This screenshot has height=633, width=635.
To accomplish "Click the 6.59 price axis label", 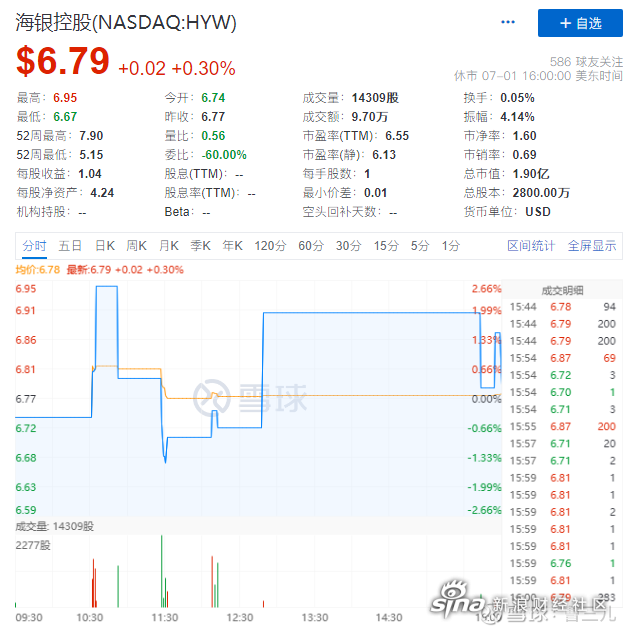I will (x=26, y=510).
